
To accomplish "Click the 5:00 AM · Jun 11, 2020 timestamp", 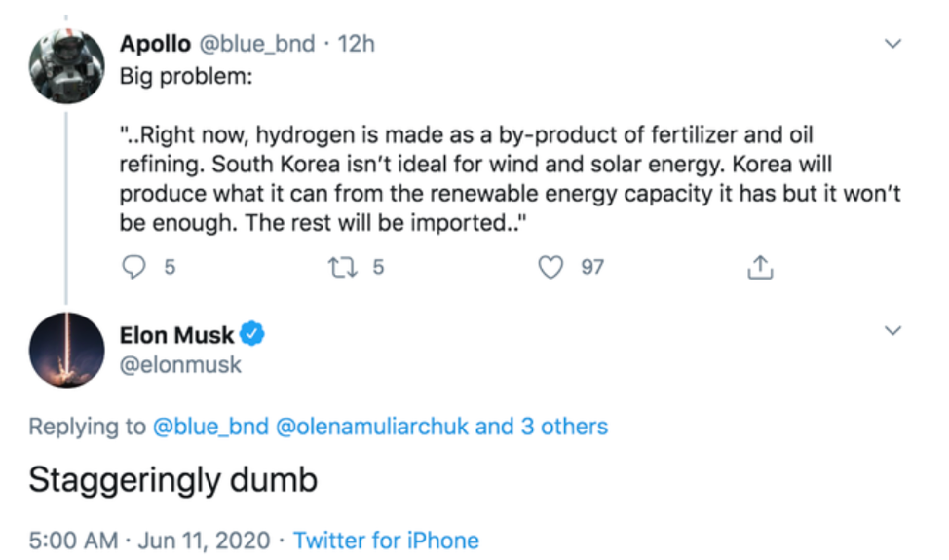I will pos(152,540).
